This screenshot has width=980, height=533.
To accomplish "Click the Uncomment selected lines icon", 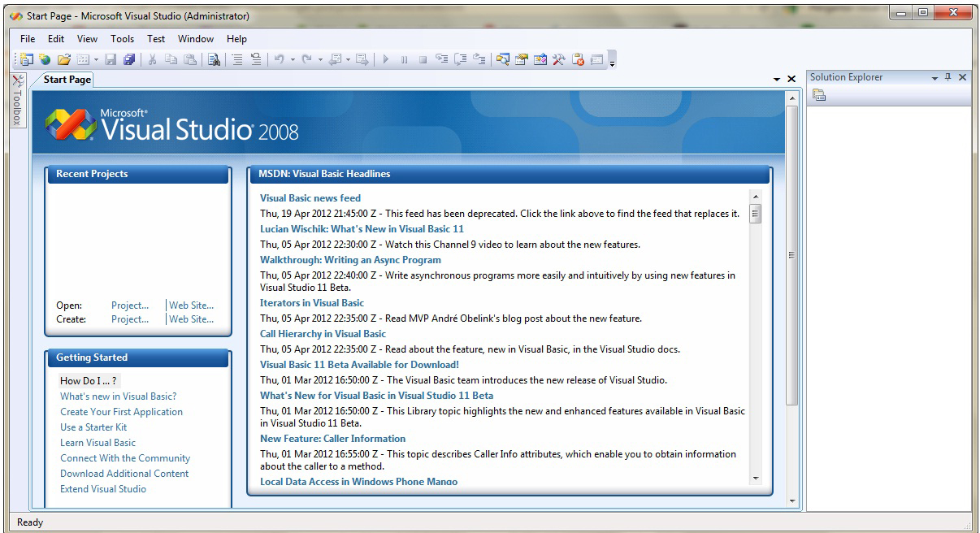I will click(257, 59).
